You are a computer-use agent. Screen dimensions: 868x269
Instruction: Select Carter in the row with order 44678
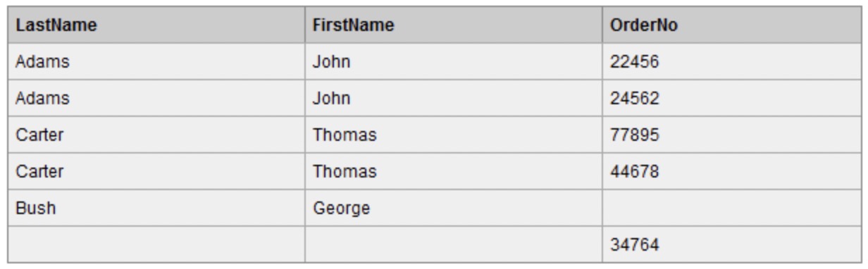click(156, 172)
